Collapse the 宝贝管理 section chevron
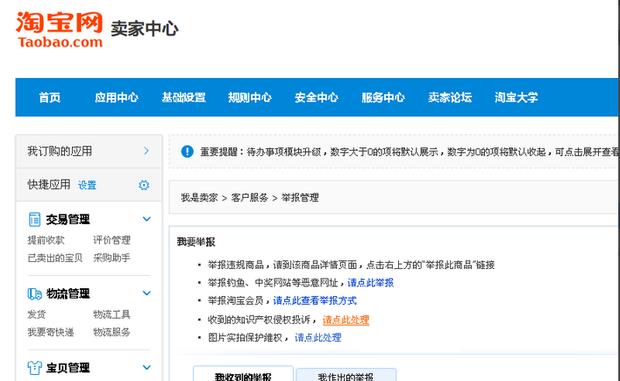620x381 pixels. pyautogui.click(x=147, y=367)
